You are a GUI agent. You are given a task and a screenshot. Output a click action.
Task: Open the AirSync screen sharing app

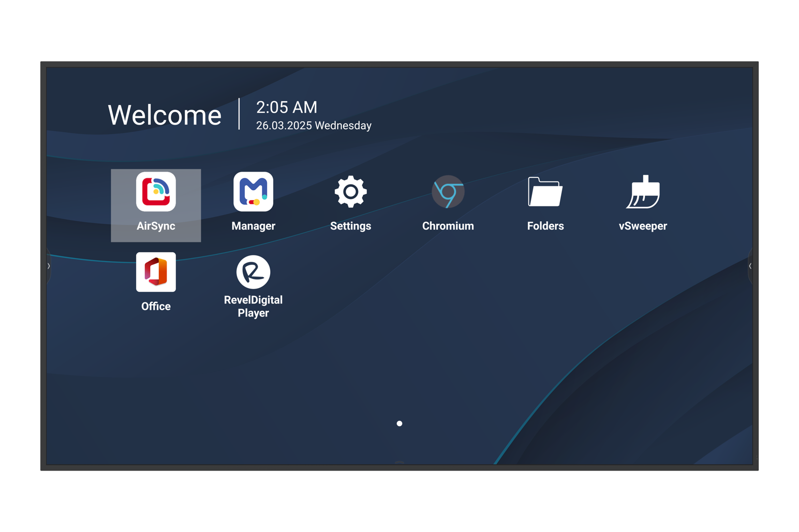156,191
